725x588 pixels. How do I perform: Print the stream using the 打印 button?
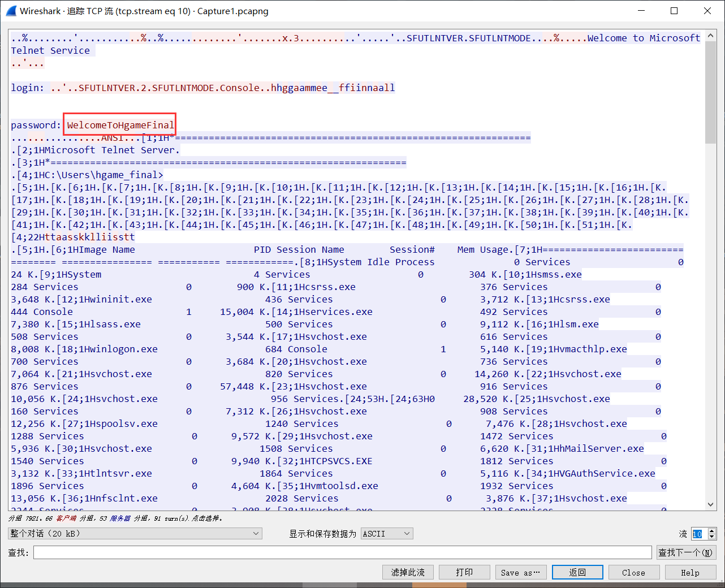pos(464,572)
